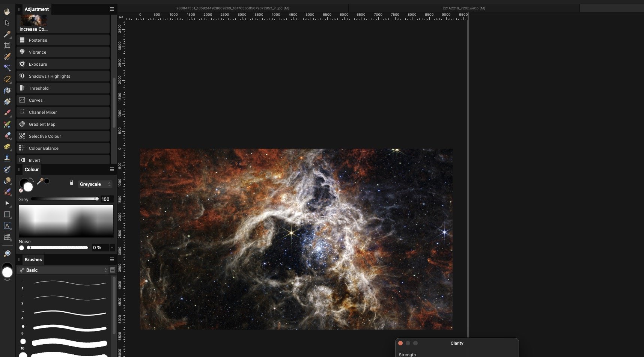Add a Shadows / Highlights adjustment
This screenshot has height=357, width=644.
click(63, 76)
